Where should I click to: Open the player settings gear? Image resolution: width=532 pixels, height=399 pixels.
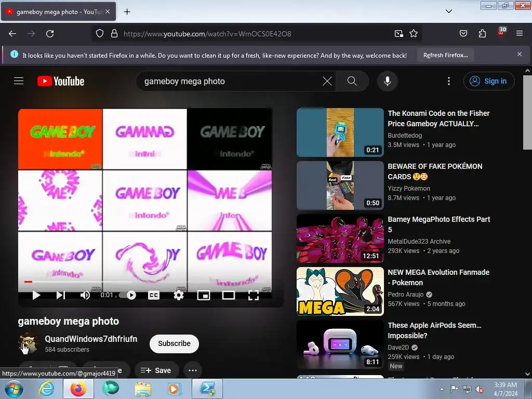[179, 295]
